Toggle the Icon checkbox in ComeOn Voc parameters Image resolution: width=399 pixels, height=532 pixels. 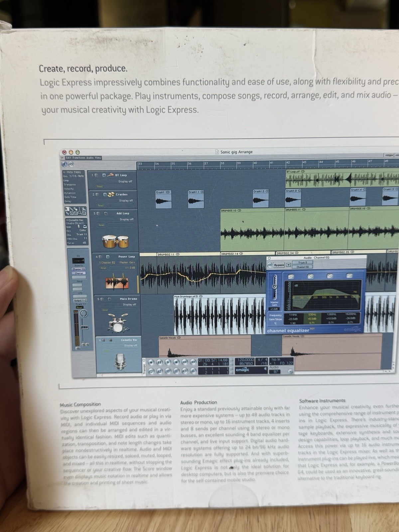coord(85,226)
